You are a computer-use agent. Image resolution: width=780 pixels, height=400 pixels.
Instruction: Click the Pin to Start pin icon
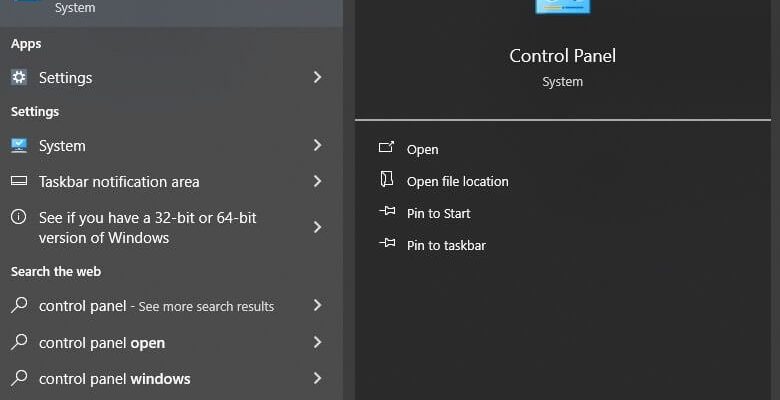(x=387, y=211)
